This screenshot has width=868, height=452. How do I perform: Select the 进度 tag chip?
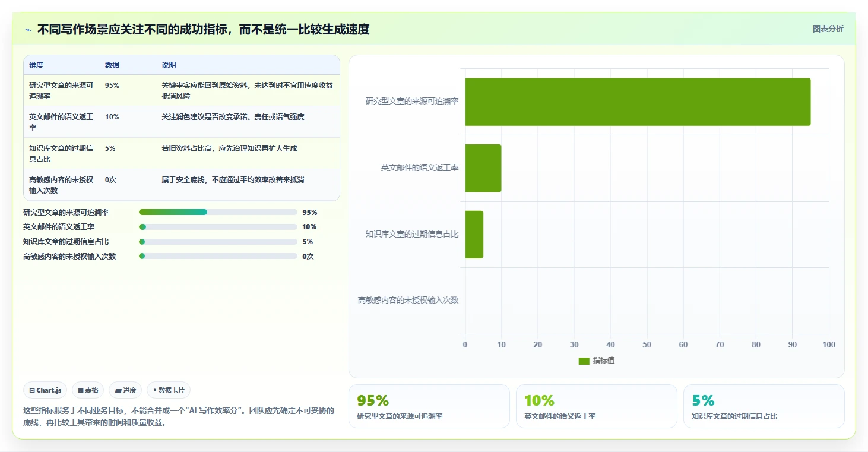coord(125,390)
